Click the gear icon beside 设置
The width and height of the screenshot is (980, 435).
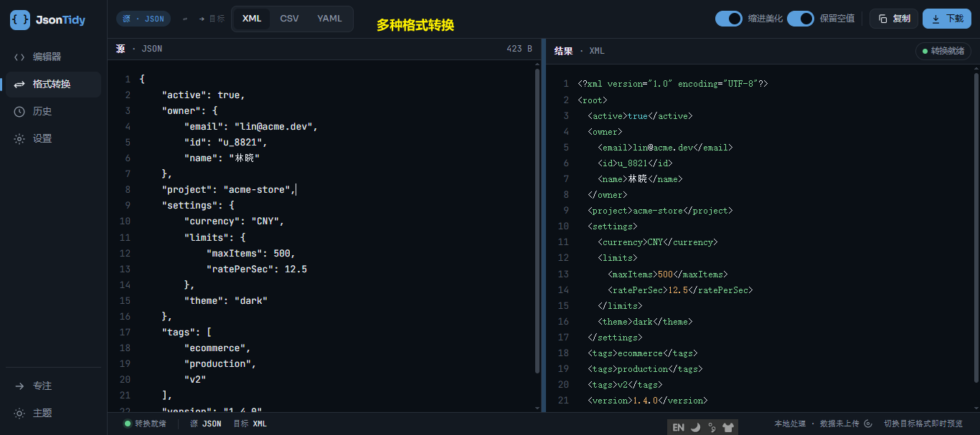(19, 139)
